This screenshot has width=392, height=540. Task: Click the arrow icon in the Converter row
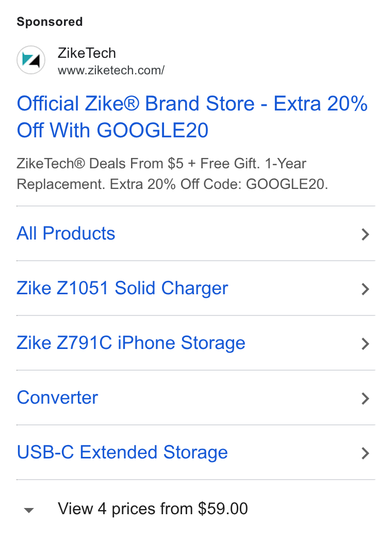[x=365, y=399]
